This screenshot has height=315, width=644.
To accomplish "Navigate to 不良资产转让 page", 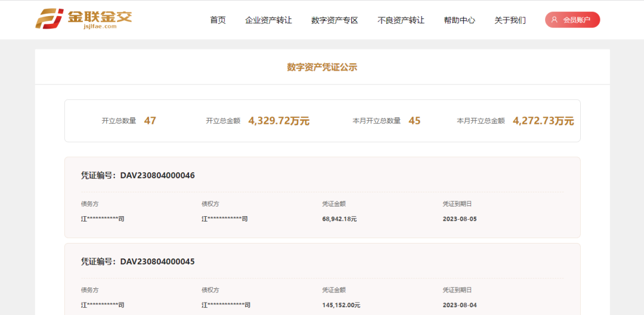I will tap(401, 20).
